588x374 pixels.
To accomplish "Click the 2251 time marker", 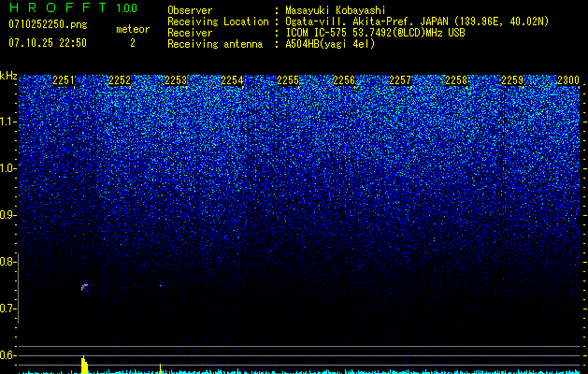I will tap(64, 80).
